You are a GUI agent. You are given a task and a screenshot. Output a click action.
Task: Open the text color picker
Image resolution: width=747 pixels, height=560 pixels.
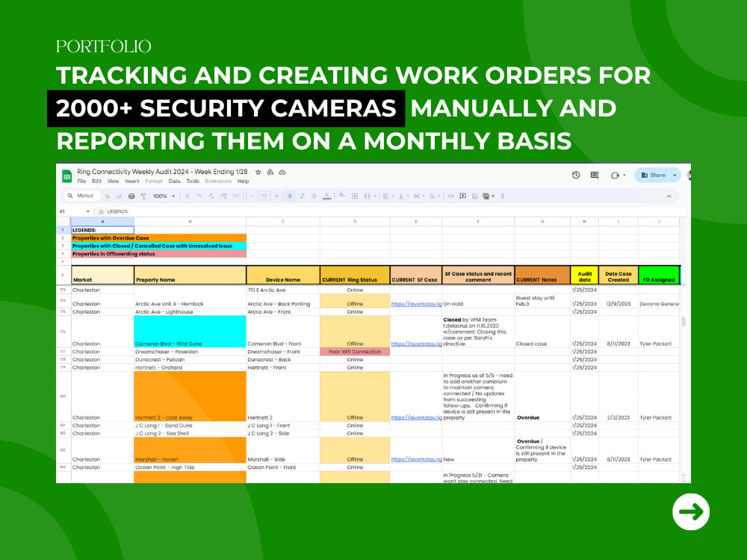point(326,196)
